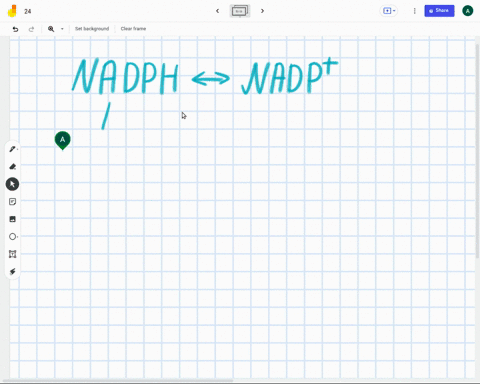Image resolution: width=480 pixels, height=384 pixels.
Task: Click the vertical scrollbar on the right
Action: [477, 150]
